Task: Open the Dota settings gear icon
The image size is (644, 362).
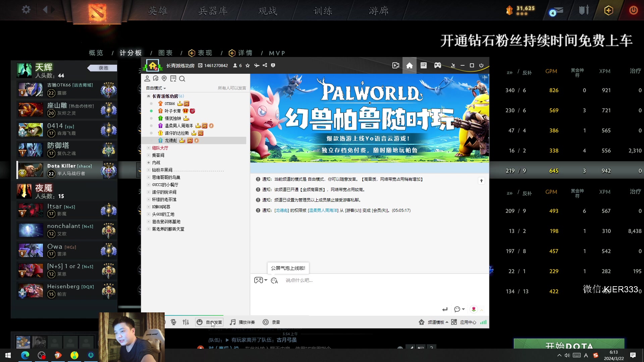Action: 26,10
